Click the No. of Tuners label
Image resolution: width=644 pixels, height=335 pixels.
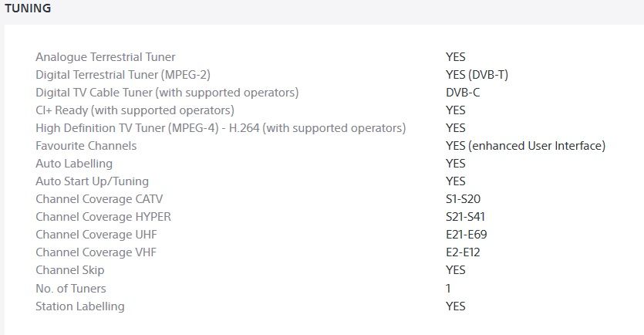pos(71,289)
